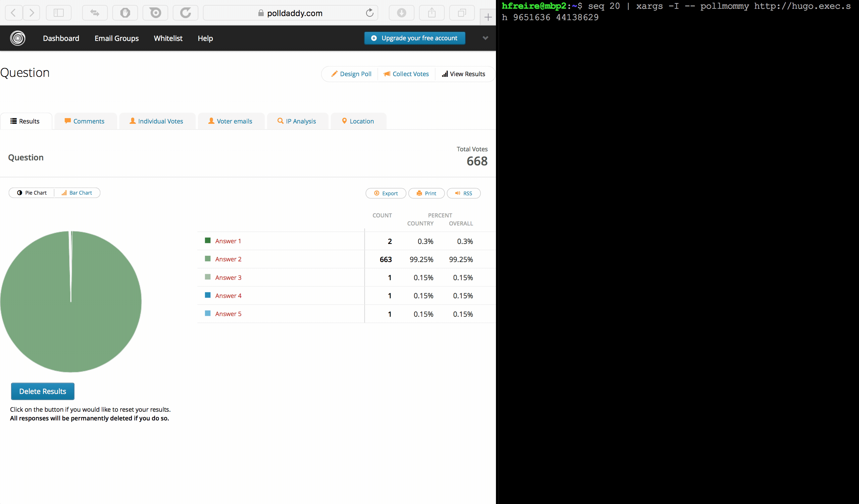Click Upgrade your free account button
The width and height of the screenshot is (859, 504).
[x=414, y=38]
